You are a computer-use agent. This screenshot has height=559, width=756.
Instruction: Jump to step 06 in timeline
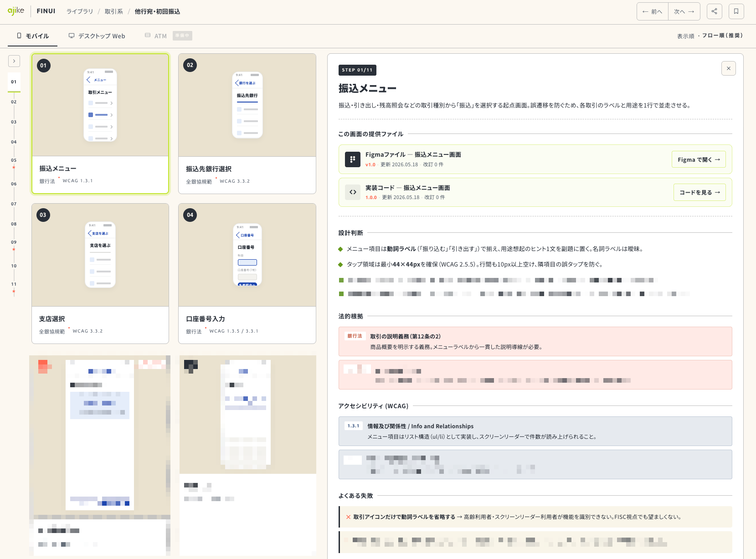(14, 184)
